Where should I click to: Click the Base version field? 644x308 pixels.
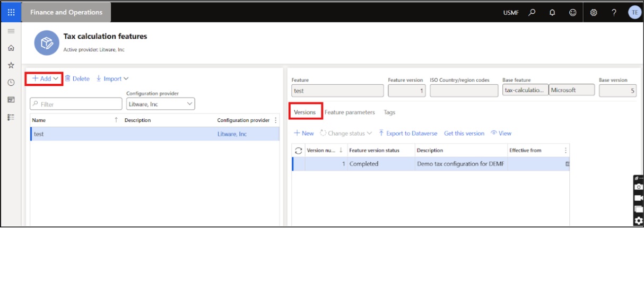617,91
